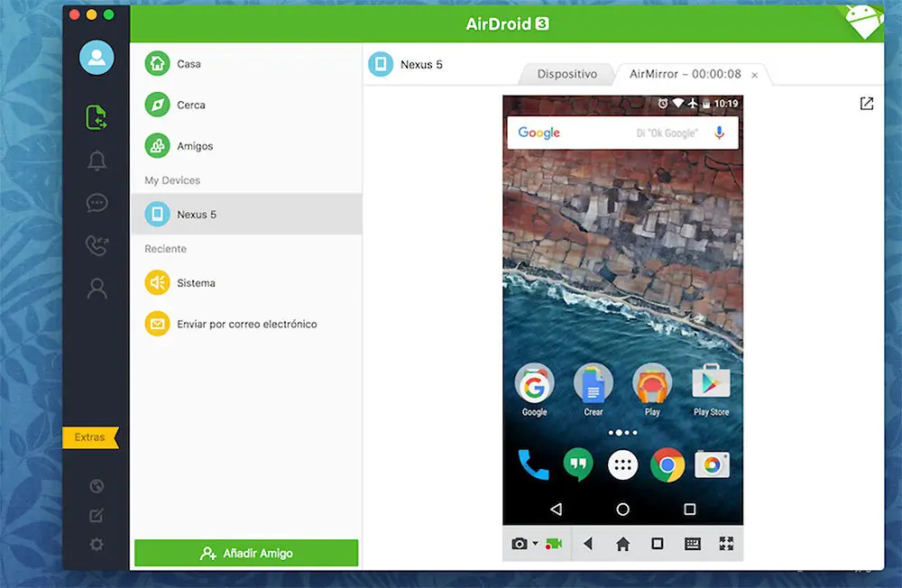902x588 pixels.
Task: Open the Hangouts app
Action: [x=578, y=464]
